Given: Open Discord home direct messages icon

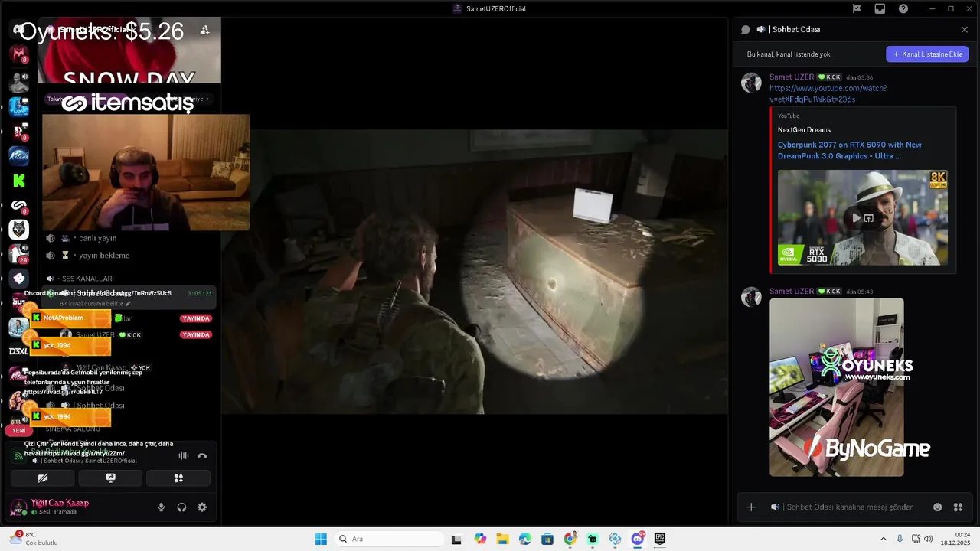Looking at the screenshot, I should [x=18, y=30].
